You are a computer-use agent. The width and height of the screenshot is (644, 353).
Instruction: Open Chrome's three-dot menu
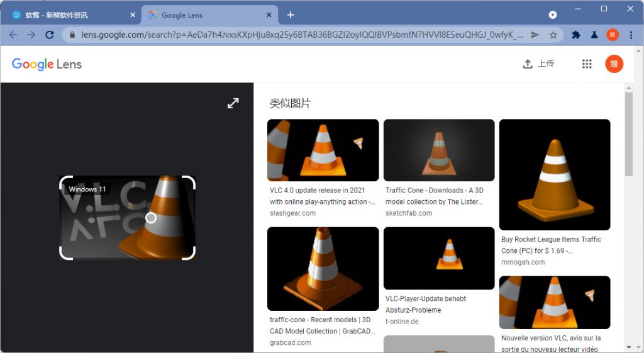point(631,35)
